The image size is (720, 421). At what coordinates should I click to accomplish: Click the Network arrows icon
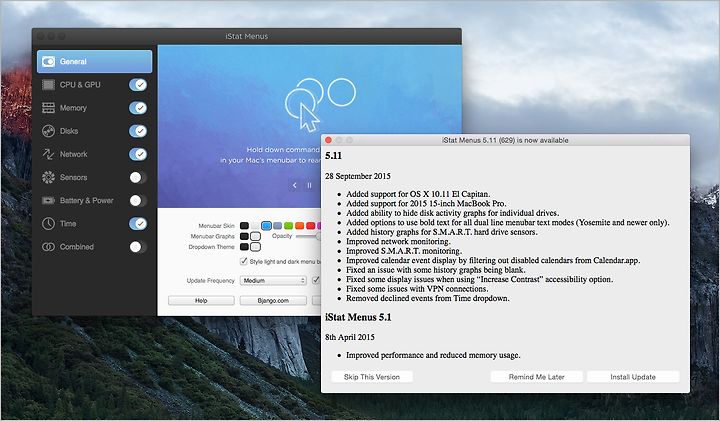coord(48,154)
